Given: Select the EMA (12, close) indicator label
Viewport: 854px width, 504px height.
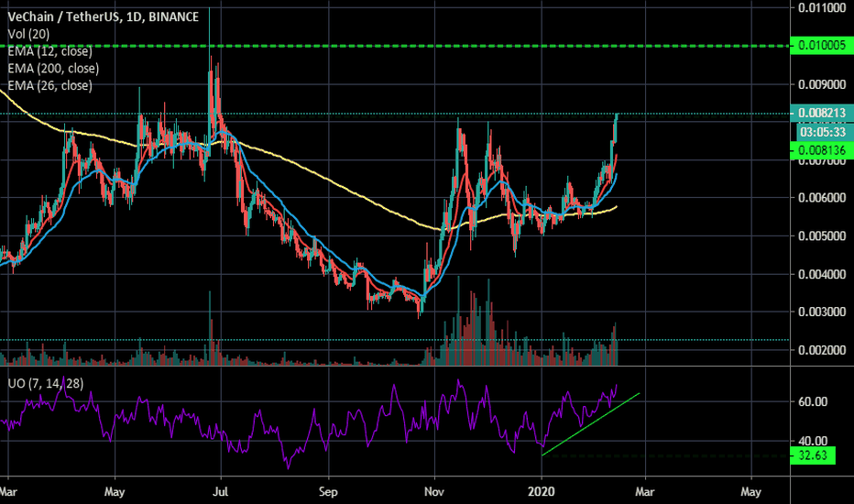Looking at the screenshot, I should coord(50,51).
